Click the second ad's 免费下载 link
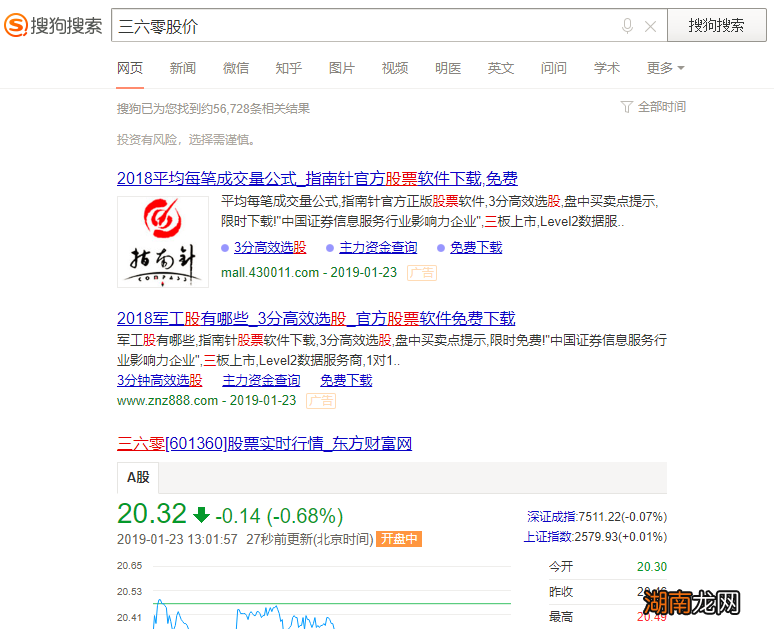 tap(346, 380)
